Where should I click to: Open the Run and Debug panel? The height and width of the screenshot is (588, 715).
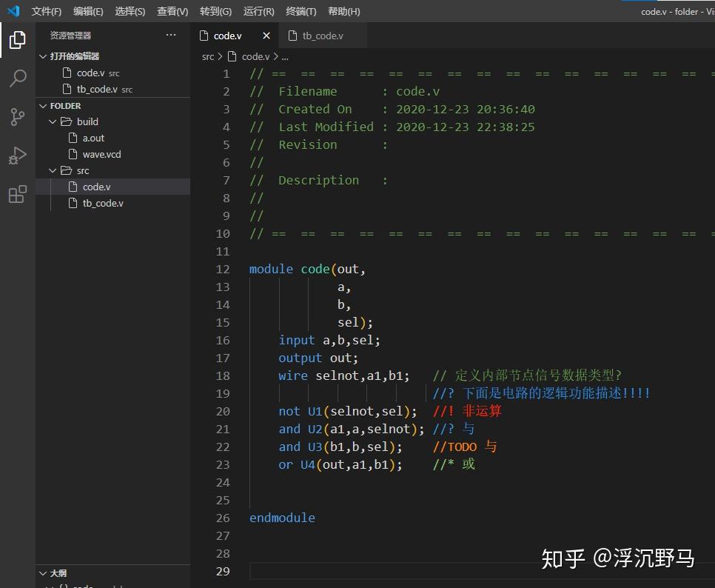(17, 156)
